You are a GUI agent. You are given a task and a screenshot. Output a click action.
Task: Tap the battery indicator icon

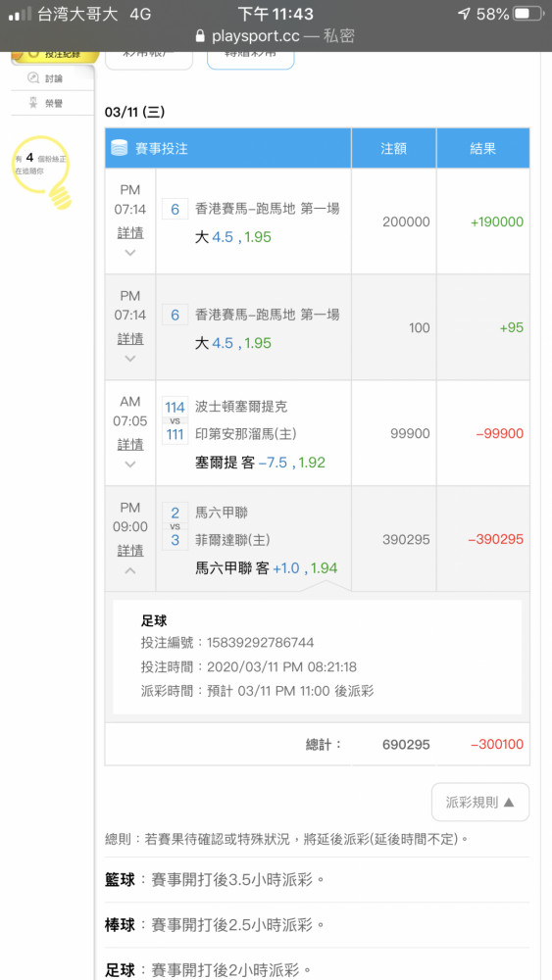coord(529,14)
